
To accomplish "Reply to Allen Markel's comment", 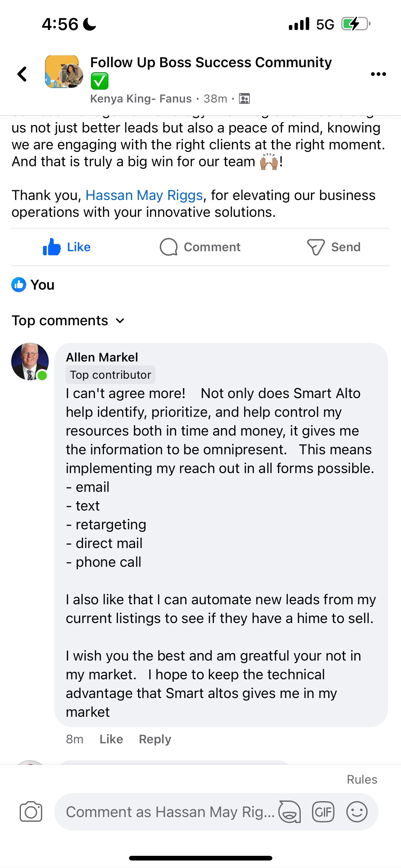I will (155, 739).
